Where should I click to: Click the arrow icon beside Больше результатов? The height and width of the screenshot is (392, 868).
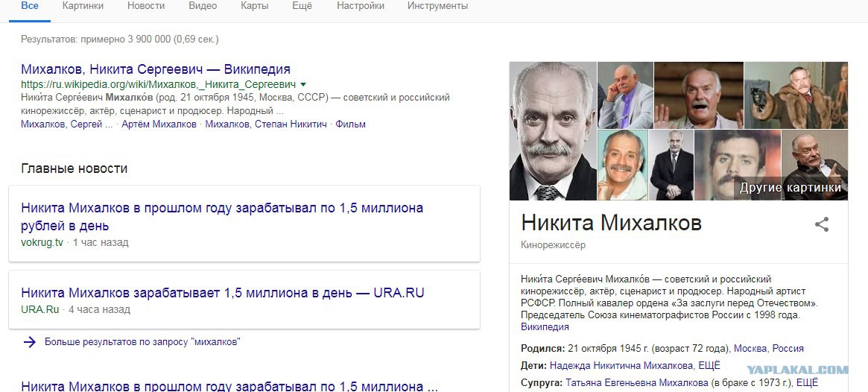click(x=29, y=341)
